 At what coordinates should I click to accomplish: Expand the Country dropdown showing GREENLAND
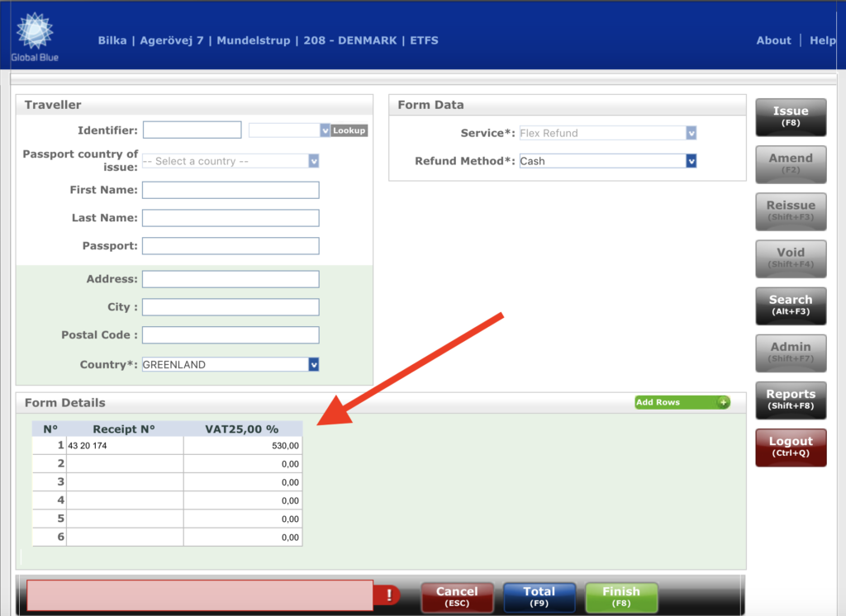[313, 364]
